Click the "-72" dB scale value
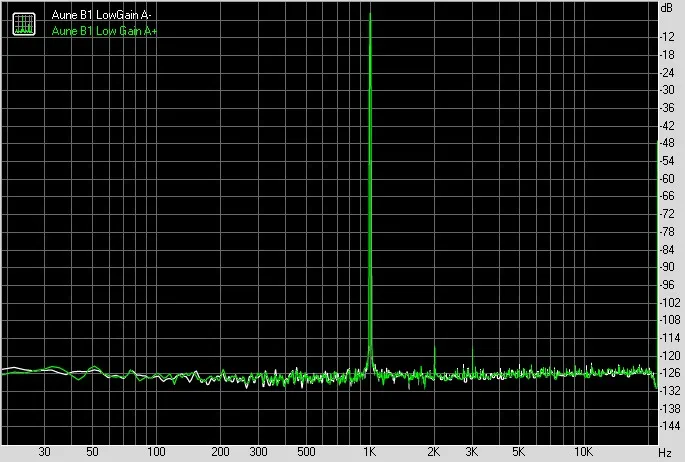 tap(667, 214)
